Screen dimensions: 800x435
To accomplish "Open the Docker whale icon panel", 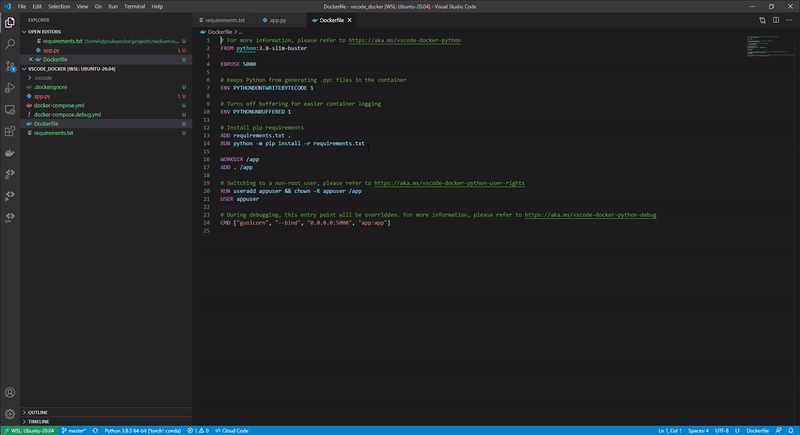I will [x=10, y=153].
